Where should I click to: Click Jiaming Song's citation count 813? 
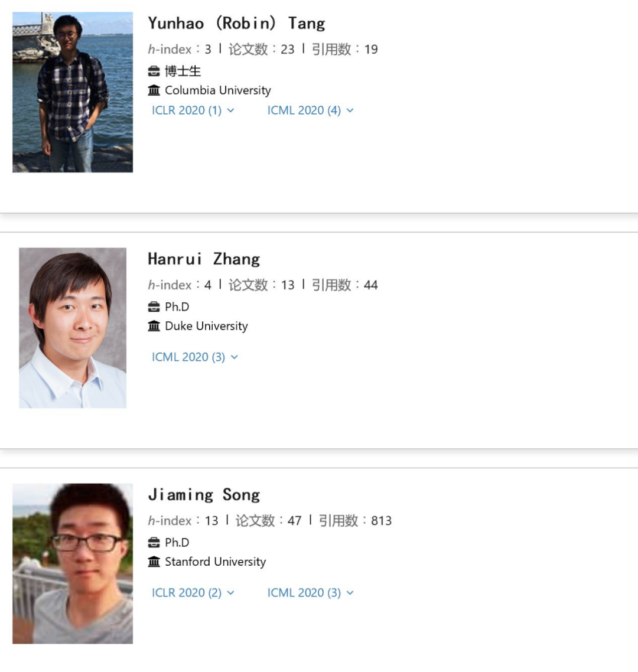click(x=381, y=521)
